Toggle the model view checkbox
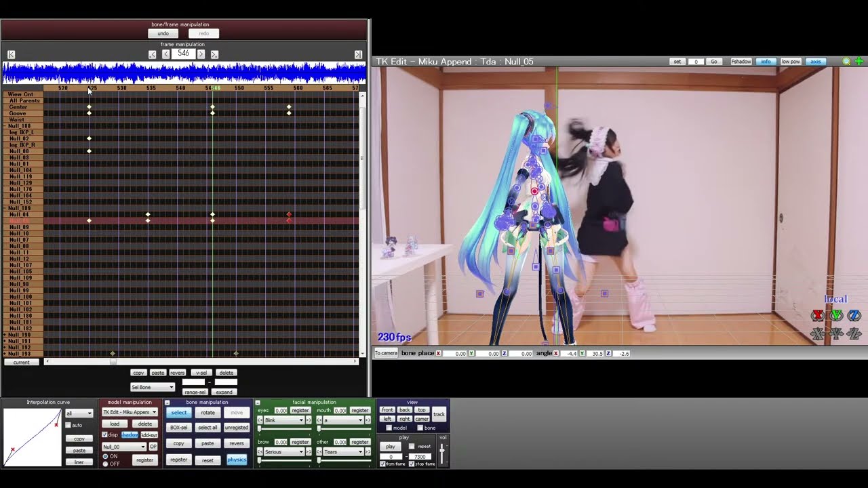The image size is (868, 488). click(x=389, y=428)
